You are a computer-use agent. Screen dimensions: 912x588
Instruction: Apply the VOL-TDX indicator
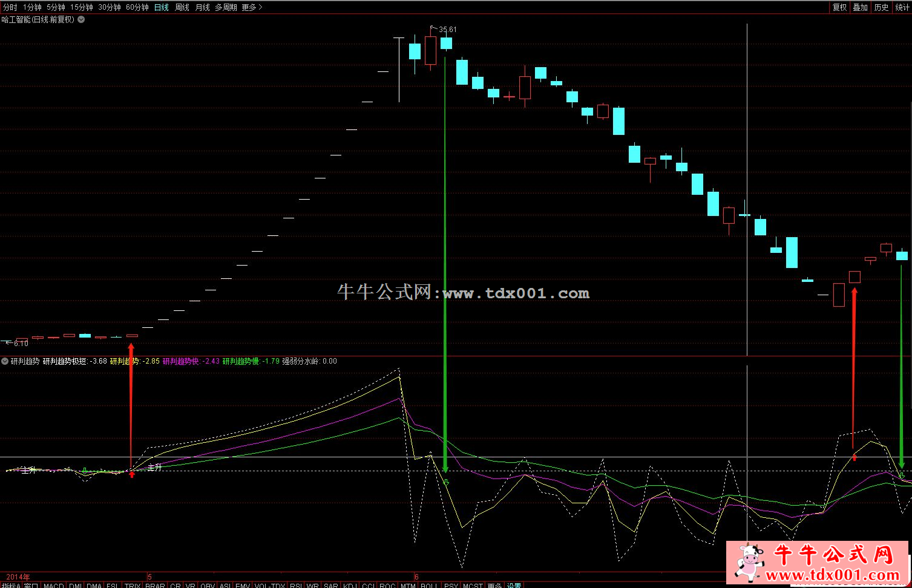click(x=270, y=585)
